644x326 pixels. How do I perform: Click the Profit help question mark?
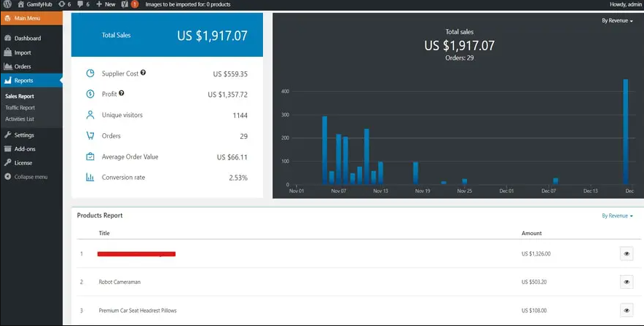[x=122, y=93]
